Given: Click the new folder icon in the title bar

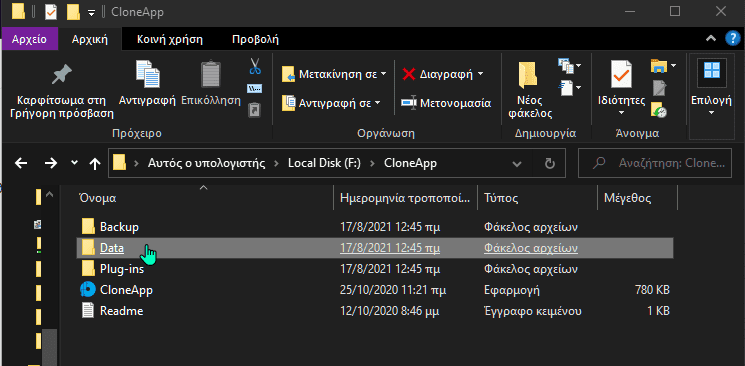Looking at the screenshot, I should tap(73, 12).
